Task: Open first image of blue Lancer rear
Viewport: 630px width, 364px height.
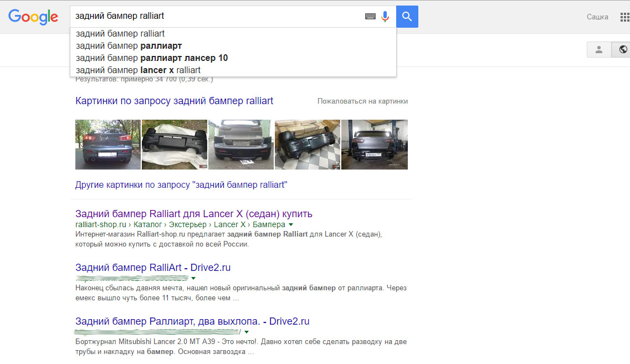Action: 108,145
